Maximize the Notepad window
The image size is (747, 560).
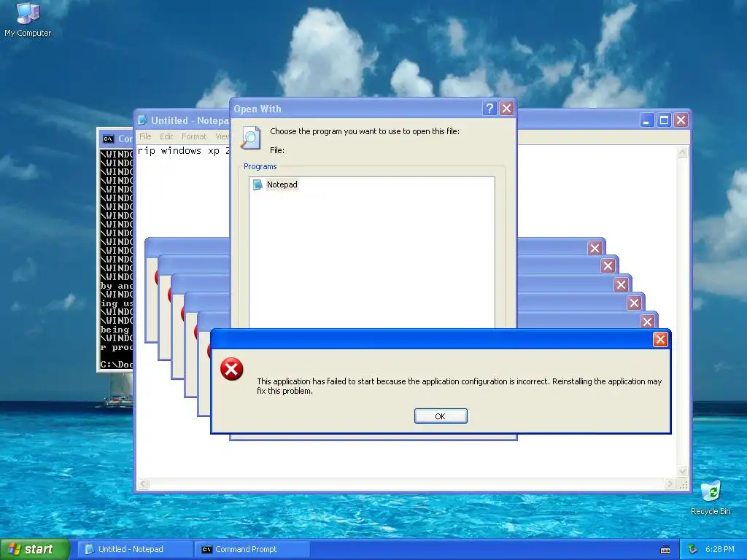pos(664,120)
